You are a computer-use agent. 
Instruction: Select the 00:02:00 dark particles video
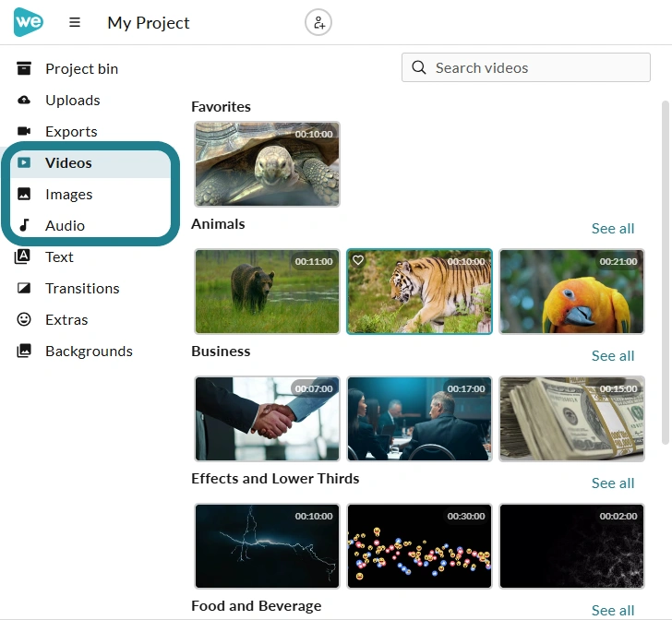(571, 546)
